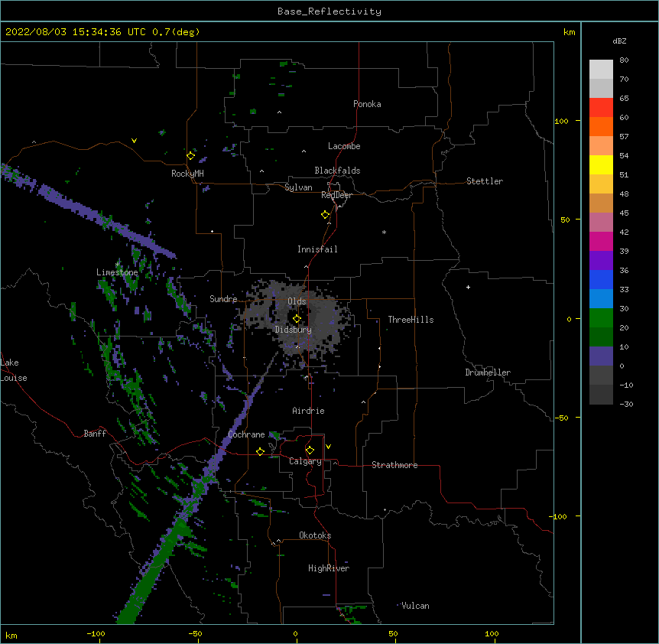Click the dBZ legend heading

(x=619, y=41)
